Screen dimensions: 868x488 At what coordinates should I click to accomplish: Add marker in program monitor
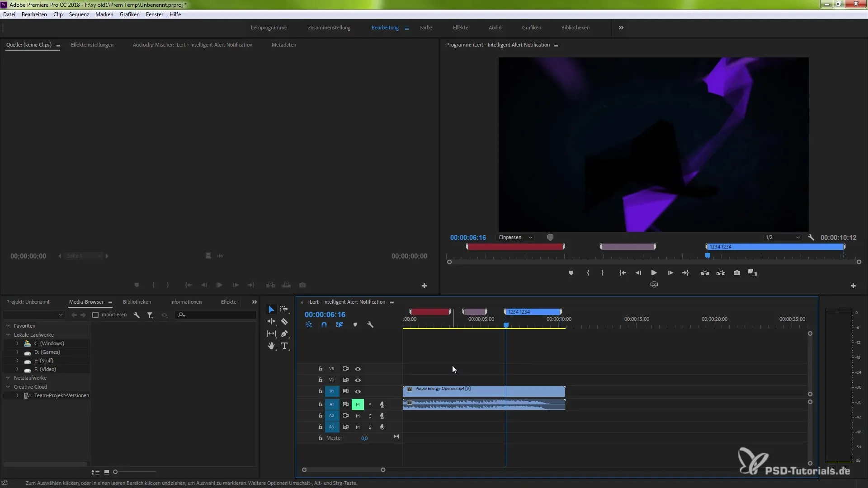(x=571, y=273)
